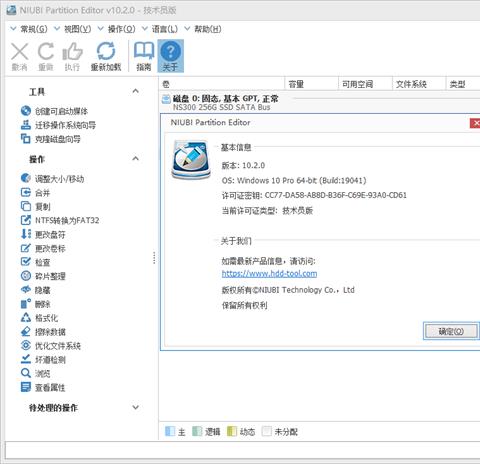The image size is (480, 464).
Task: Click the 文件系统 column header
Action: [x=419, y=84]
